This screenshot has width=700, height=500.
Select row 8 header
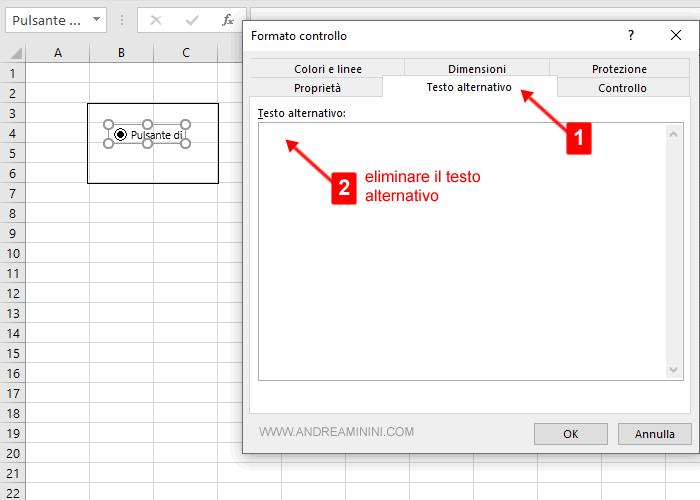(12, 213)
